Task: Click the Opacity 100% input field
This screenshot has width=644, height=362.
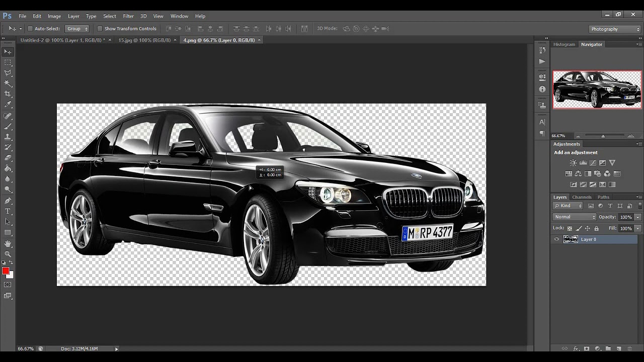Action: [x=626, y=217]
